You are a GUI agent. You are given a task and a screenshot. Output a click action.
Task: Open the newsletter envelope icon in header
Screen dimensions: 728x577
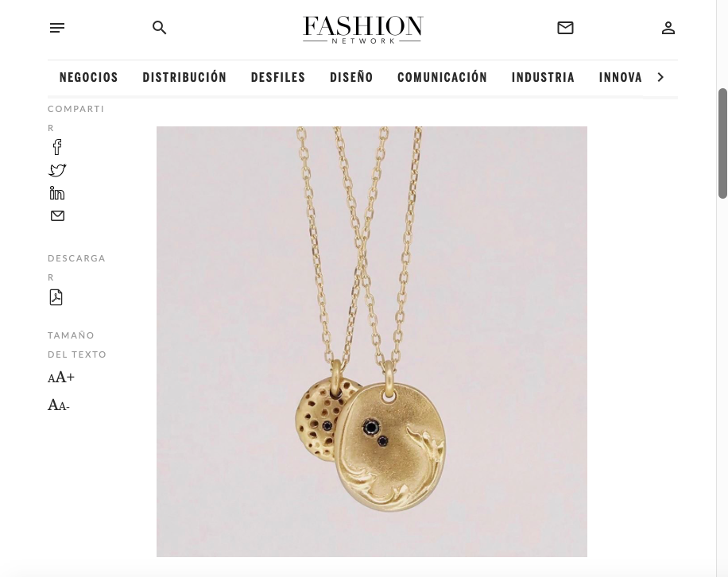pyautogui.click(x=565, y=28)
